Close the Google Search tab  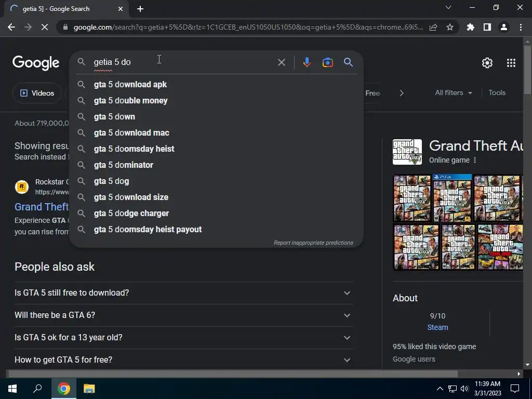coord(121,9)
